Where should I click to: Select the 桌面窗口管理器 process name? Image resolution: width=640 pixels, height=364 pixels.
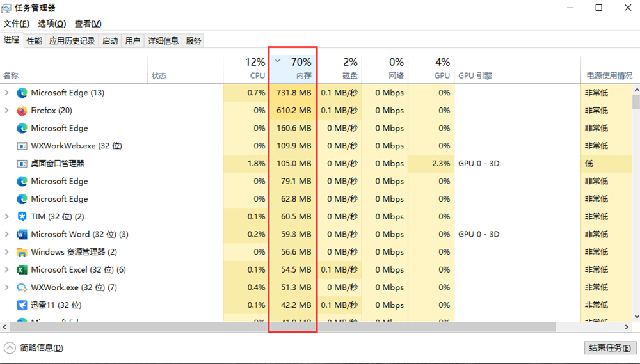click(x=58, y=164)
